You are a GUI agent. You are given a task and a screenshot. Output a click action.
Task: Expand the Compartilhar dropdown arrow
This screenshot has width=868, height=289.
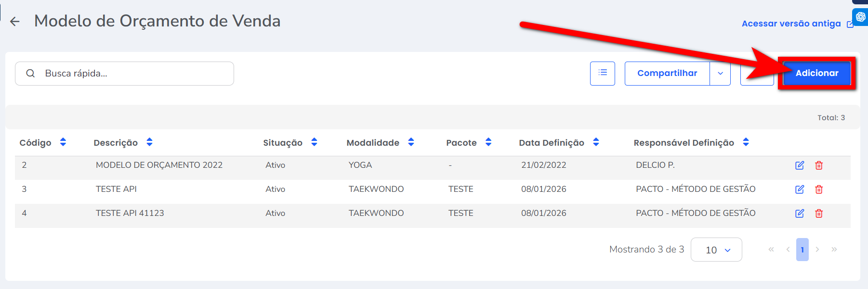720,74
